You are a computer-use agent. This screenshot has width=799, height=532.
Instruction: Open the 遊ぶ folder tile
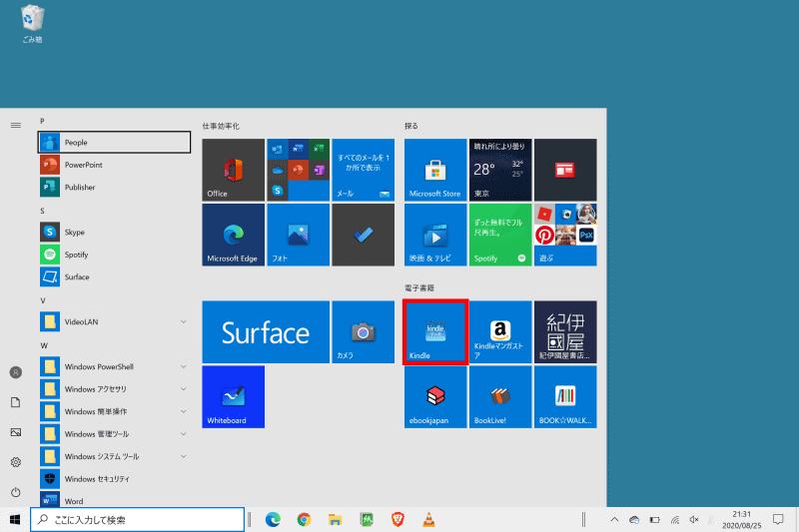point(565,235)
